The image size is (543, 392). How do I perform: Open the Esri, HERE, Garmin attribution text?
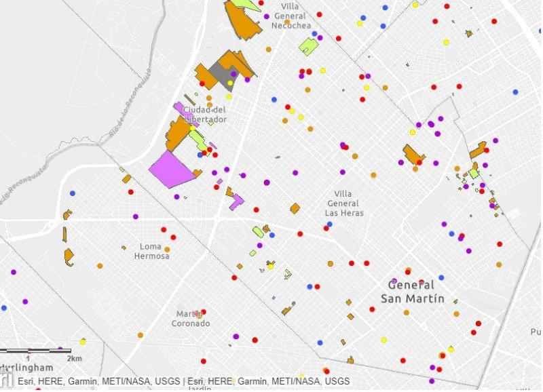pos(183,381)
